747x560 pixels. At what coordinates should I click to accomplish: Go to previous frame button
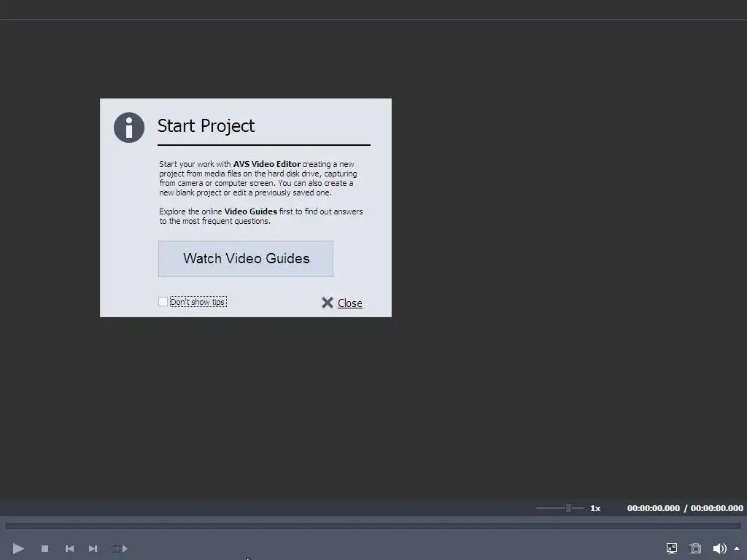(x=69, y=548)
